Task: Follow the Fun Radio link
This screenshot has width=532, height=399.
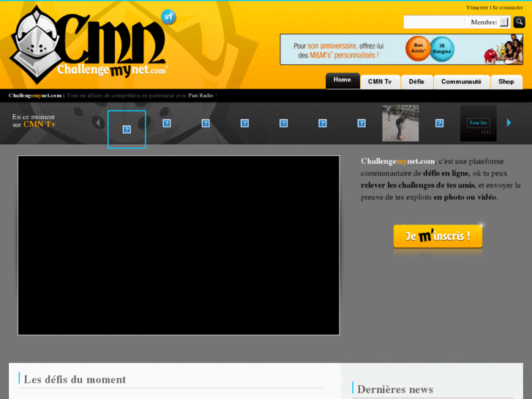Action: [x=201, y=95]
